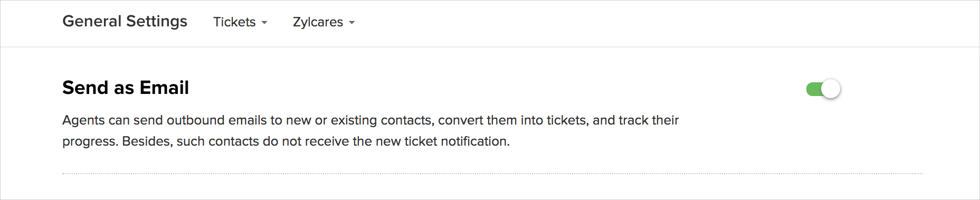The image size is (980, 200).
Task: Click the caret arrow beside Tickets
Action: click(x=264, y=23)
